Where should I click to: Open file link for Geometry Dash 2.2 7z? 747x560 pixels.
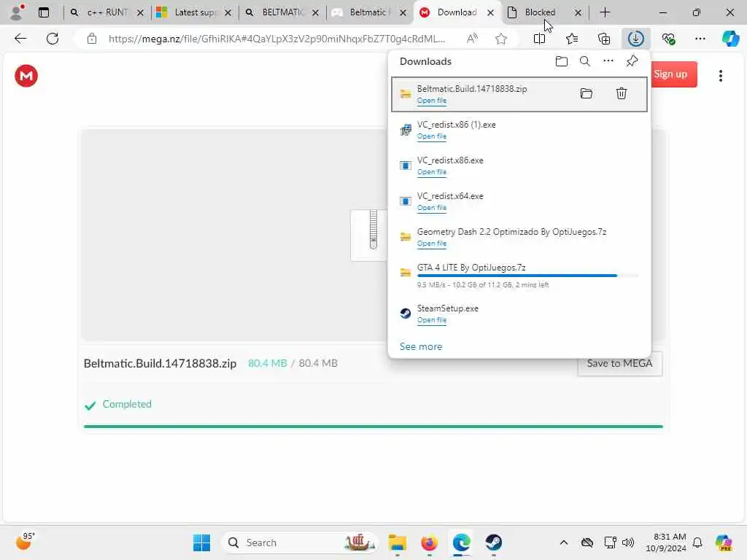432,244
